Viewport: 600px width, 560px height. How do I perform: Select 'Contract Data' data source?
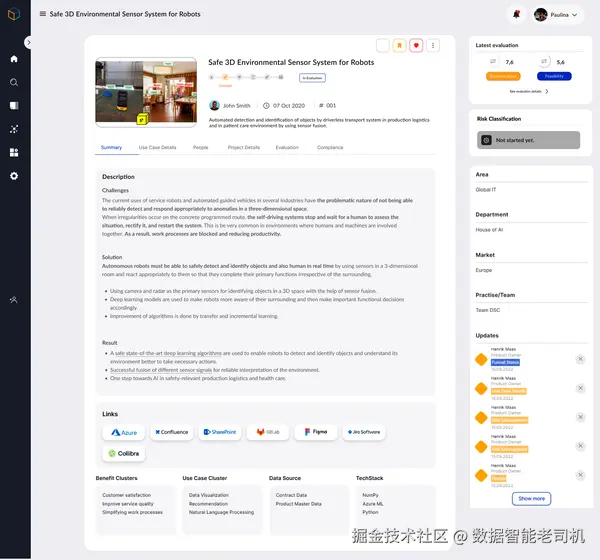coord(291,495)
